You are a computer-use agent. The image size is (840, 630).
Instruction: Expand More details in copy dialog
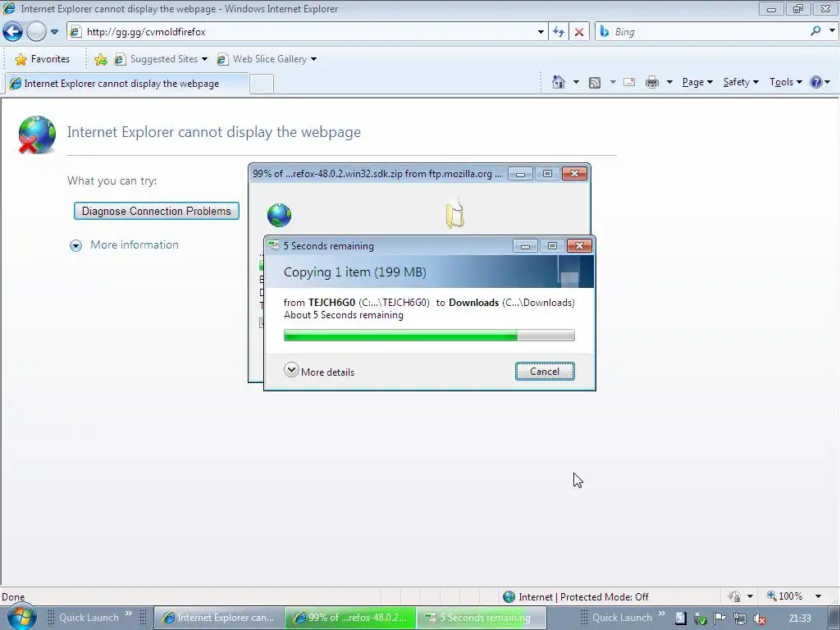click(x=319, y=372)
